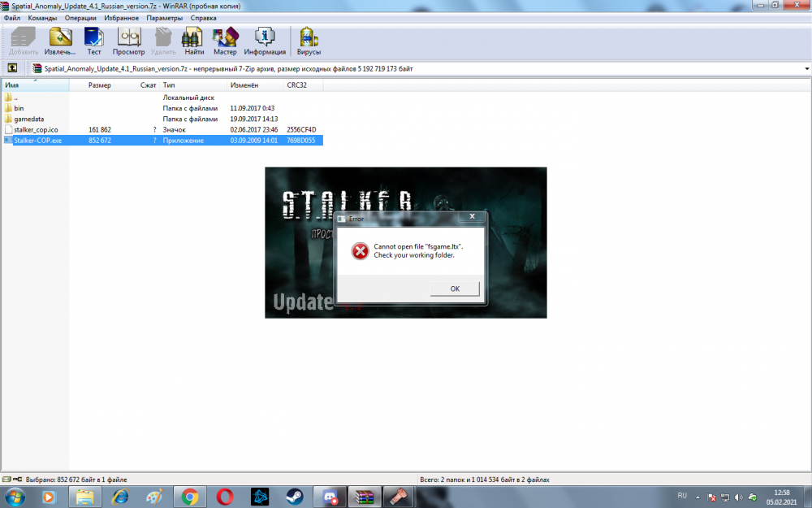812x508 pixels.
Task: Click the red error icon in dialog
Action: pyautogui.click(x=360, y=251)
